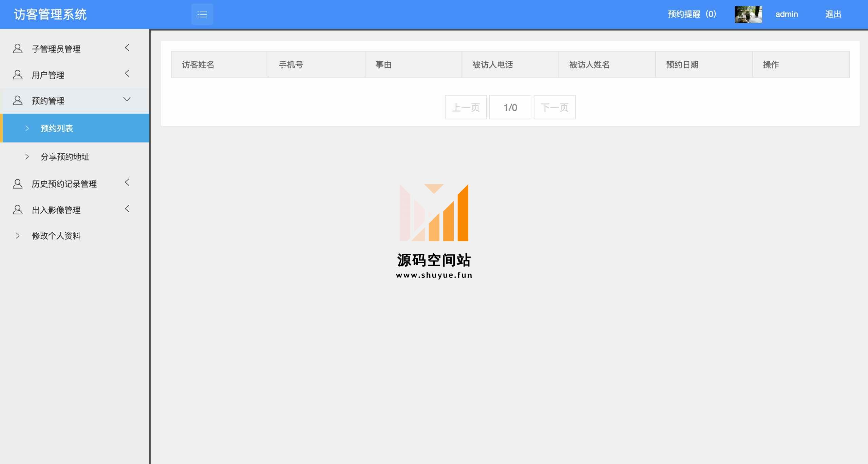Expand the 用户管理 chevron
Screen dimensions: 868x464
[127, 73]
